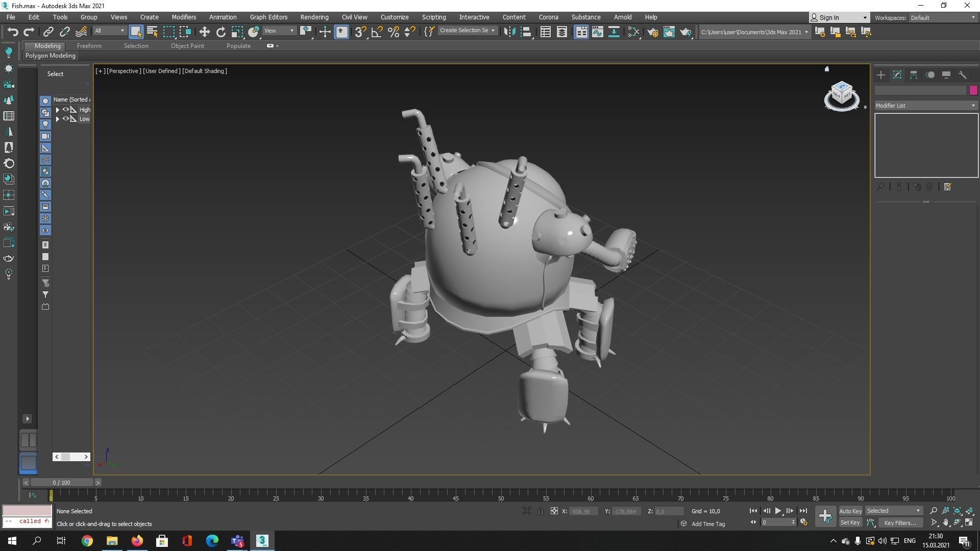
Task: Click the Set Key button
Action: (850, 522)
